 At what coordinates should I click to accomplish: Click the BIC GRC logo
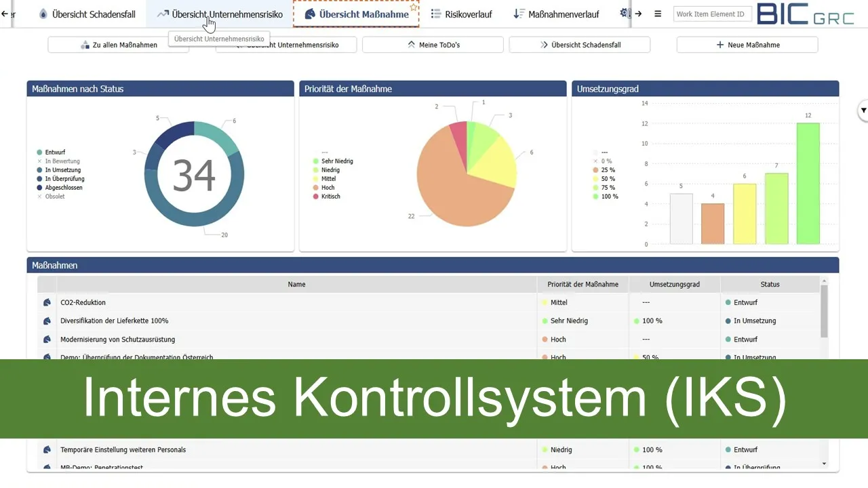click(x=807, y=14)
